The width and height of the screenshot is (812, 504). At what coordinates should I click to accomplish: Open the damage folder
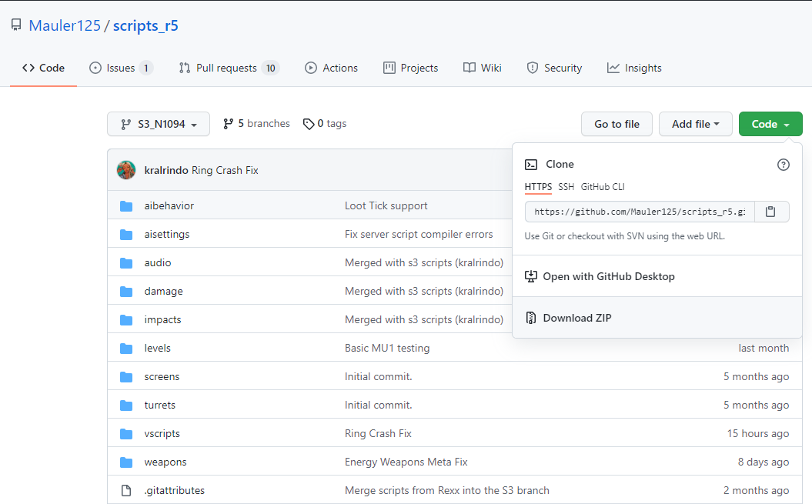coord(163,291)
